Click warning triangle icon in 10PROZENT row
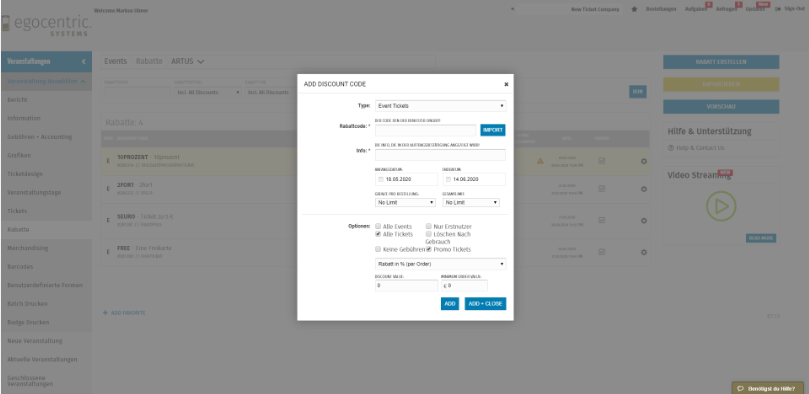Image resolution: width=809 pixels, height=394 pixels. click(540, 161)
